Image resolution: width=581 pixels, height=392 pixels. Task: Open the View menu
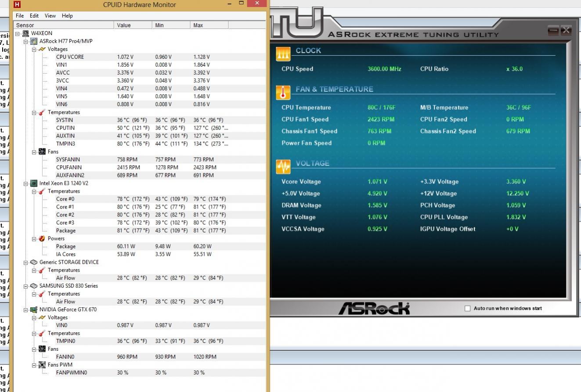click(50, 15)
